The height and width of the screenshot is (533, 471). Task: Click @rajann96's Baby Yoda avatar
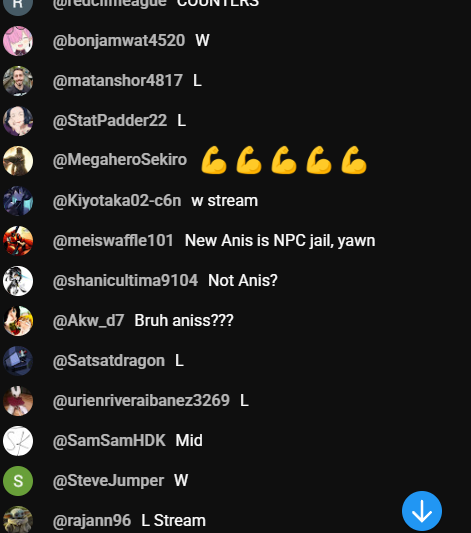click(x=18, y=519)
